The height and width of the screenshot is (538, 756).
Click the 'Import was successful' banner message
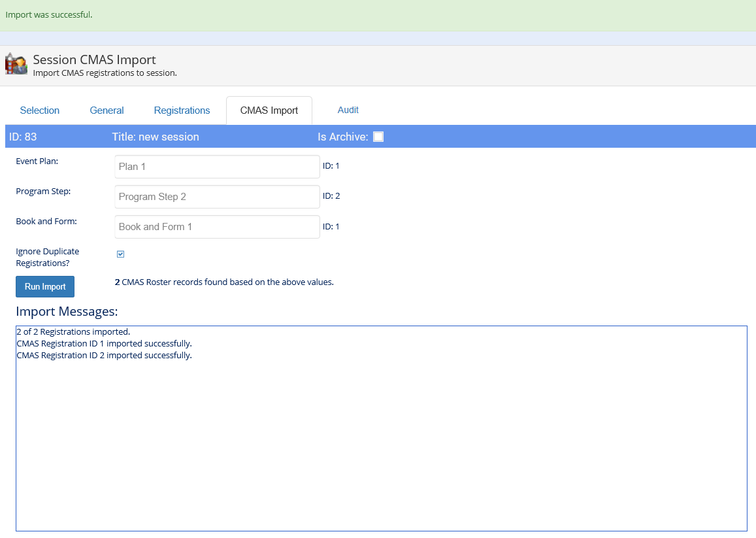pos(49,15)
